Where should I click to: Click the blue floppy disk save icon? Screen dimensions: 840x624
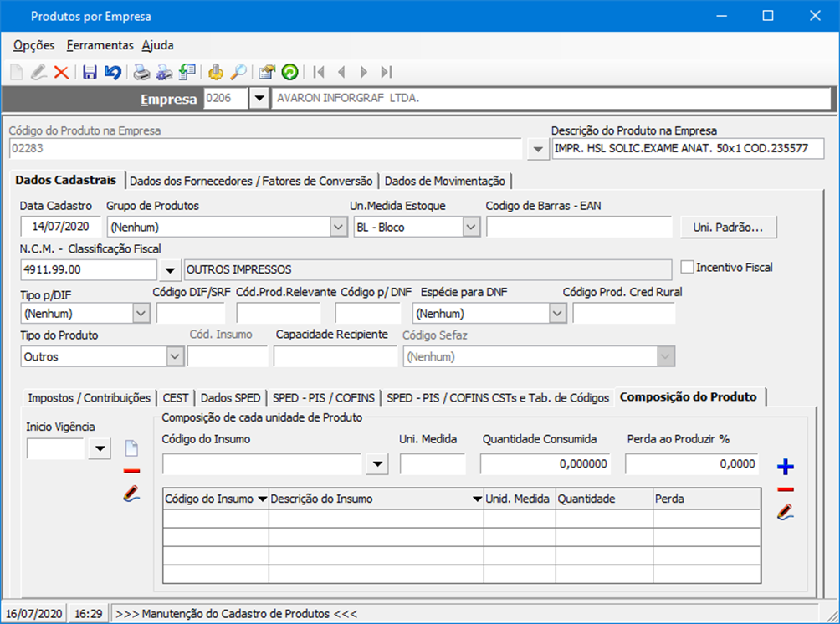click(90, 72)
